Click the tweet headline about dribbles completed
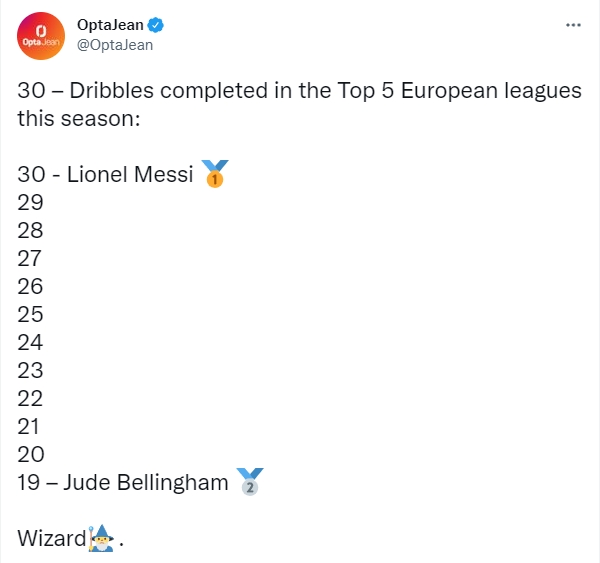Screen dimensions: 600x563 pyautogui.click(x=299, y=104)
